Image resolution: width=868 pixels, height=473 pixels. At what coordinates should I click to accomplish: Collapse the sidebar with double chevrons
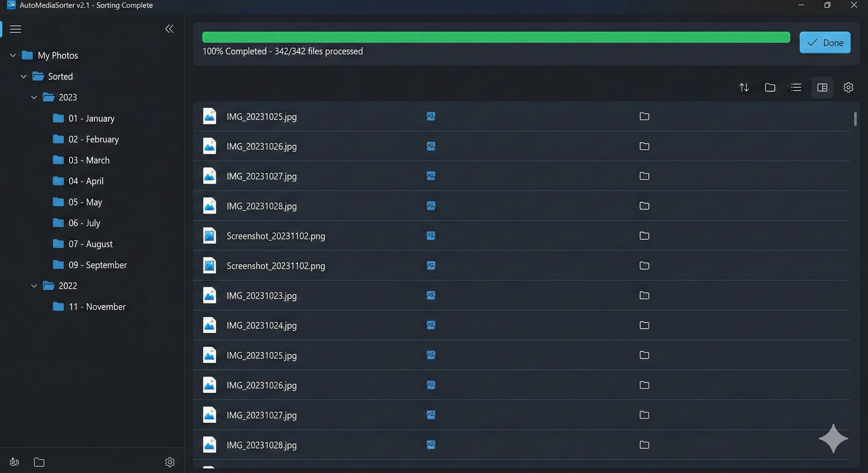click(169, 29)
